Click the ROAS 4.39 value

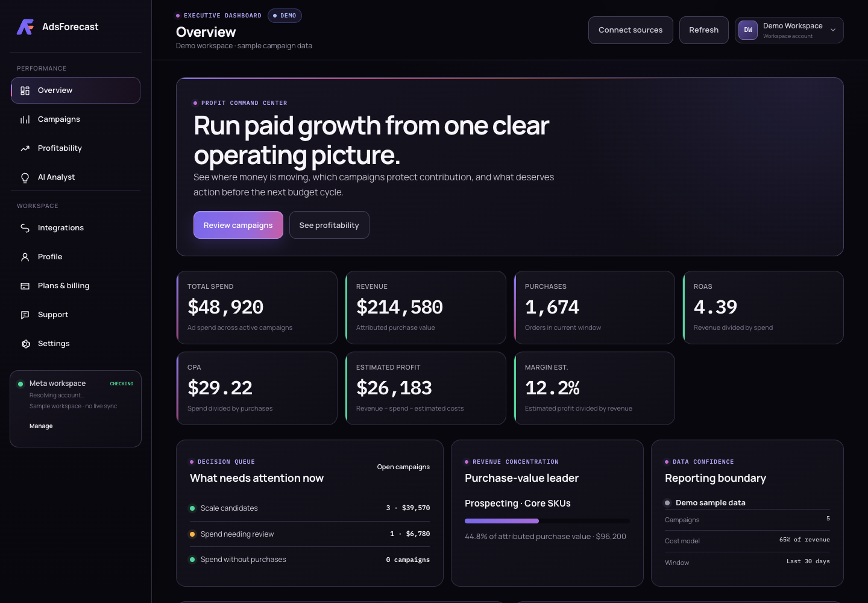[x=715, y=307]
